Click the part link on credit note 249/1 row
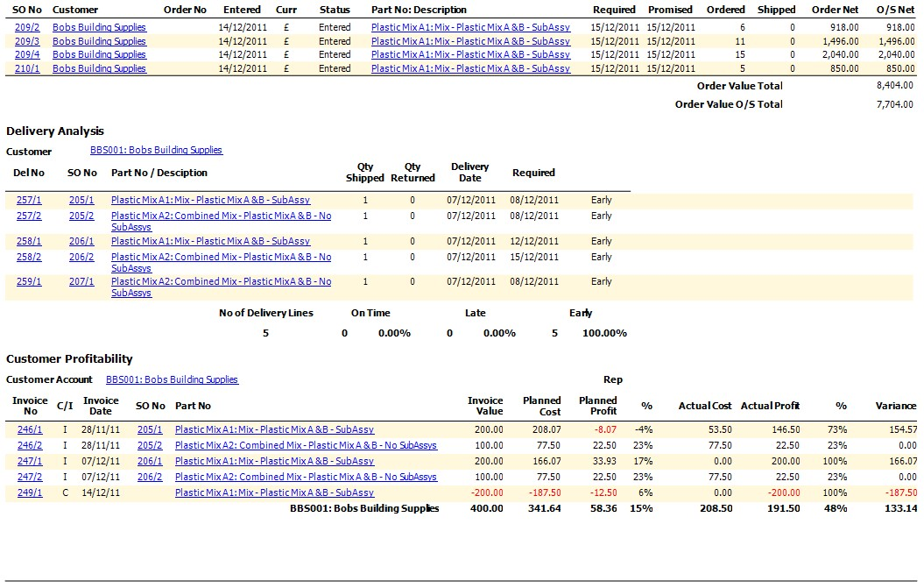This screenshot has height=588, width=924. pos(274,492)
